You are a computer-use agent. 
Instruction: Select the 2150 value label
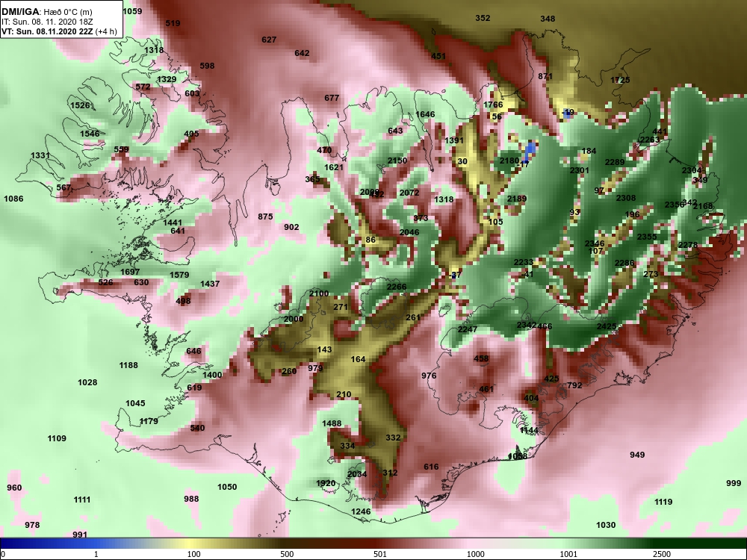coord(397,161)
